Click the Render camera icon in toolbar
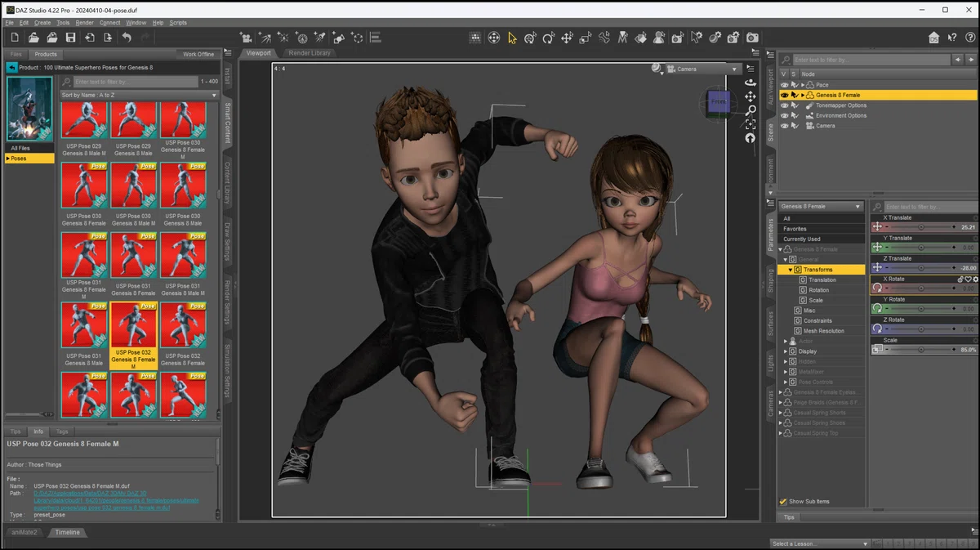The width and height of the screenshot is (980, 550). [752, 38]
